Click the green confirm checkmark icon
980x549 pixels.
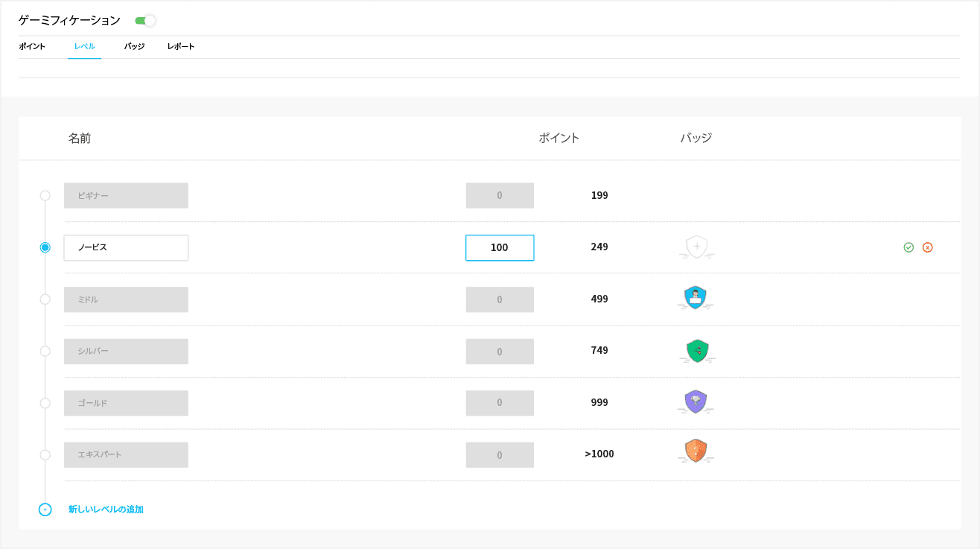click(x=909, y=247)
